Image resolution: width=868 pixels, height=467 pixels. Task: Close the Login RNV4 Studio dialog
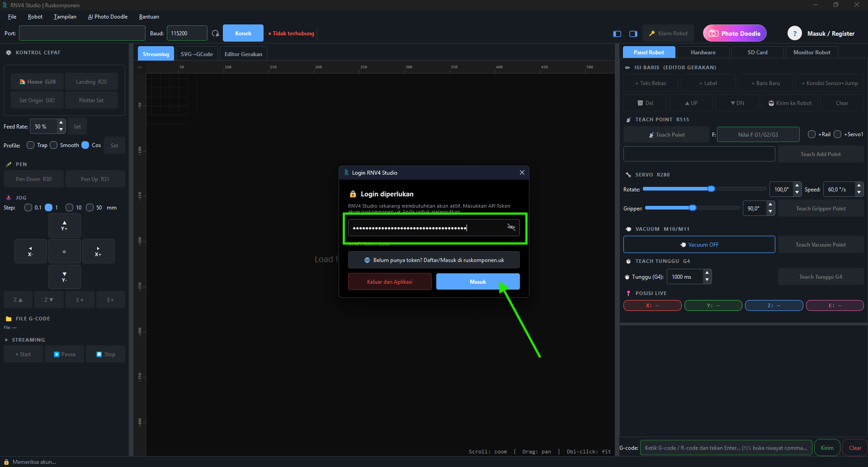(522, 172)
